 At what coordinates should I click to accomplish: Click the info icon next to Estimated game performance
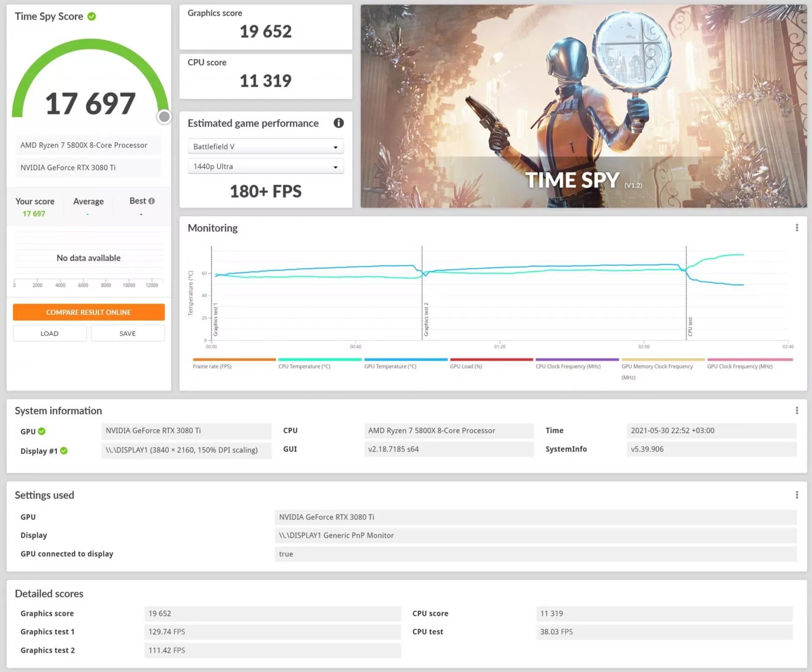tap(338, 123)
